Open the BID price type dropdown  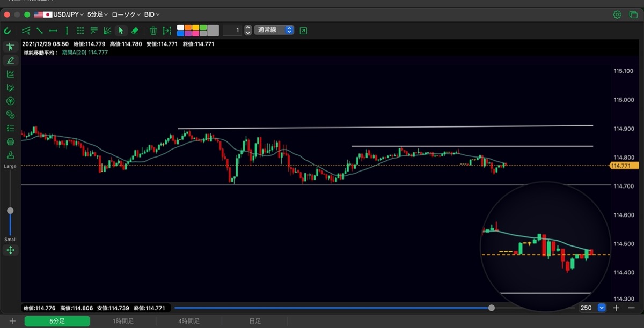pos(153,14)
